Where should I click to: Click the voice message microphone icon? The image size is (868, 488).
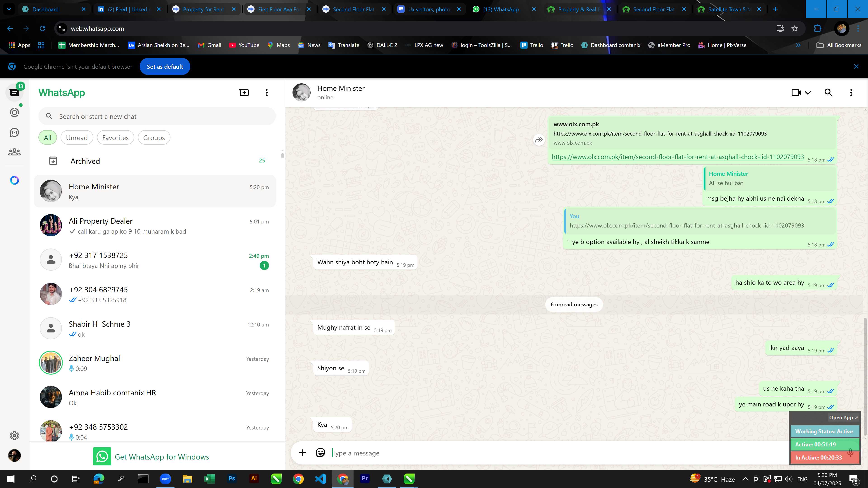click(850, 452)
